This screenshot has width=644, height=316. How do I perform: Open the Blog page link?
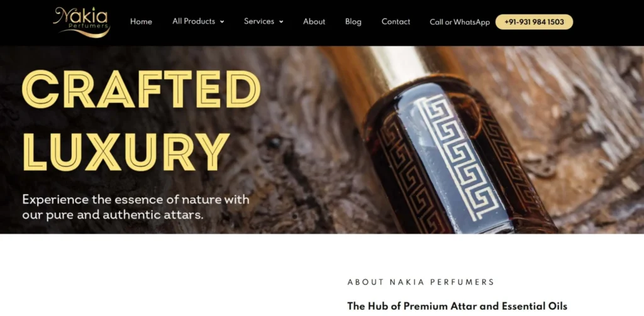pyautogui.click(x=353, y=22)
